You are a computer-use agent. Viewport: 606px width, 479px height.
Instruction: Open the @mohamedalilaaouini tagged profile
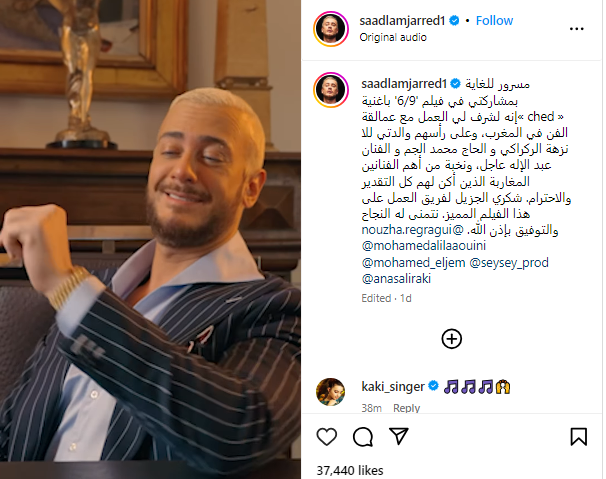point(424,246)
